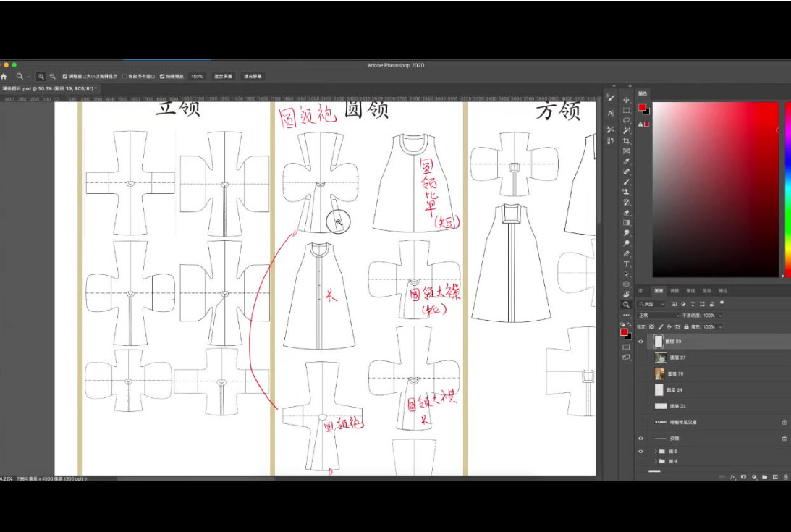Select the Hand tool
The width and height of the screenshot is (791, 532).
(626, 295)
